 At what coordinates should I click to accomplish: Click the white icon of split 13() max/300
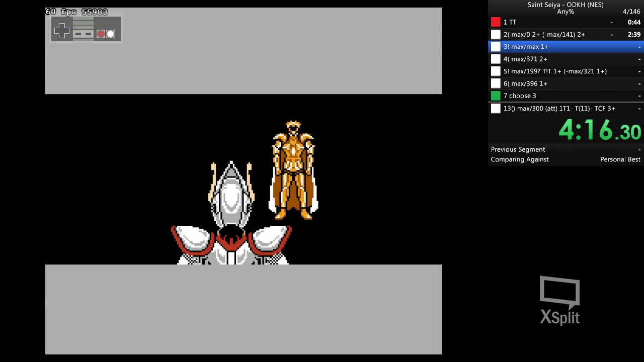(496, 108)
